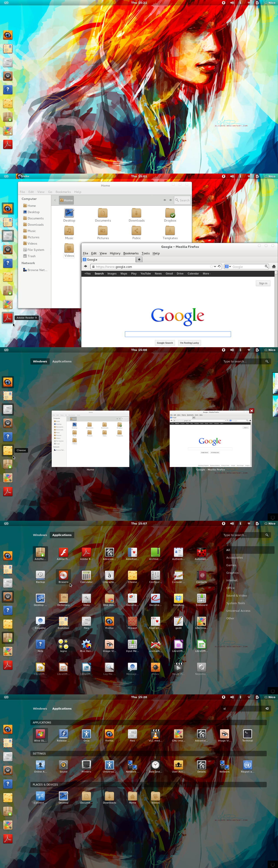Launch Calculator from the applications grid
This screenshot has width=278, height=868.
coord(86,577)
